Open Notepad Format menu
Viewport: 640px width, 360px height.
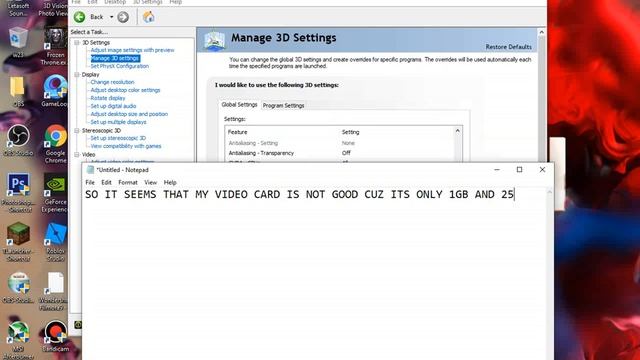128,182
